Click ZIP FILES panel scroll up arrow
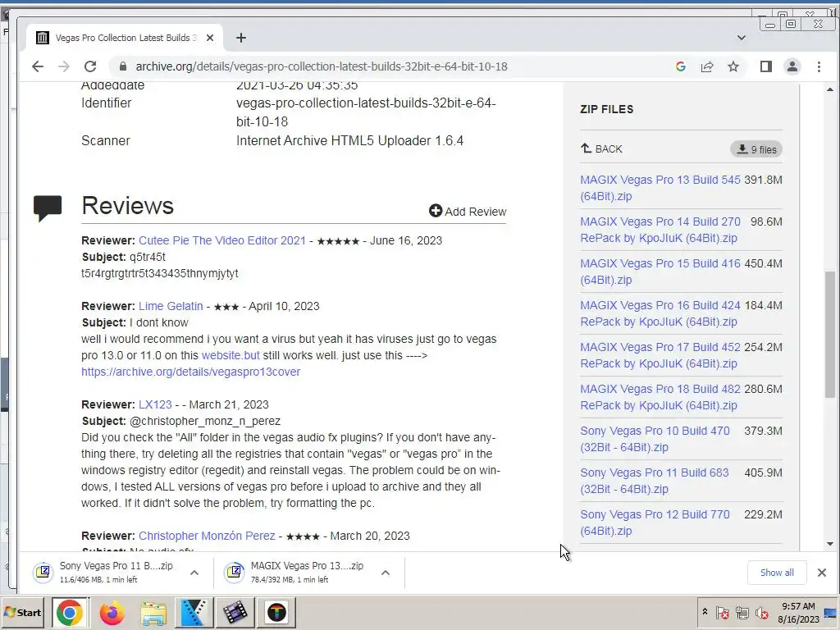The height and width of the screenshot is (630, 840). click(x=830, y=89)
